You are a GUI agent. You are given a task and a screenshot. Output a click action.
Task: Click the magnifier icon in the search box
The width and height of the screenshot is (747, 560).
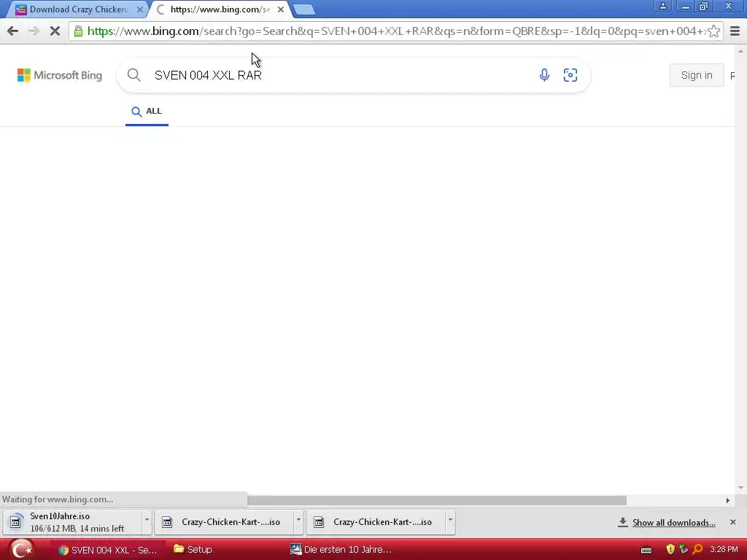[134, 75]
